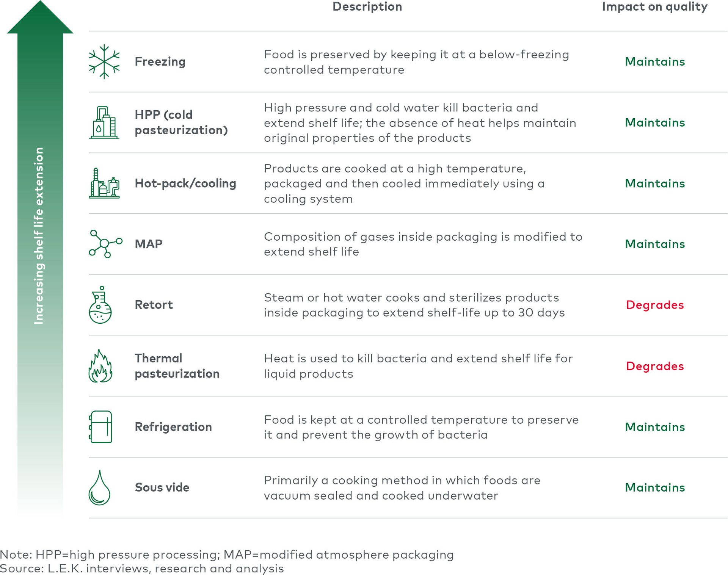The height and width of the screenshot is (575, 728).
Task: Click the red Degrades label for Retort
Action: (655, 305)
